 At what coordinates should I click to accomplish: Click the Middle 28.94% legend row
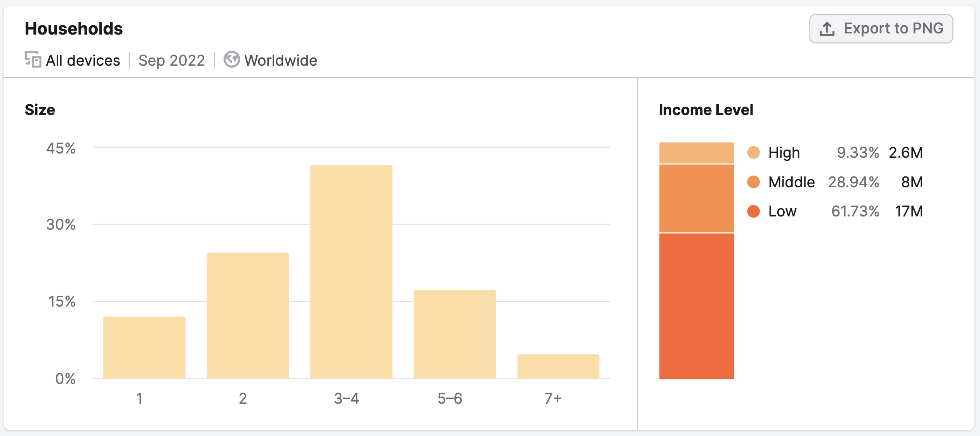[x=835, y=182]
